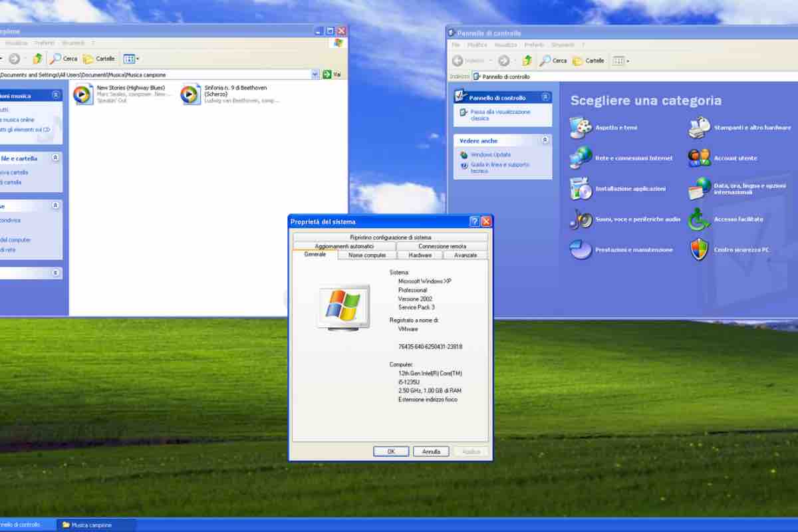Collapse the third sidebar panel above computer links
The width and height of the screenshot is (798, 532).
56,206
